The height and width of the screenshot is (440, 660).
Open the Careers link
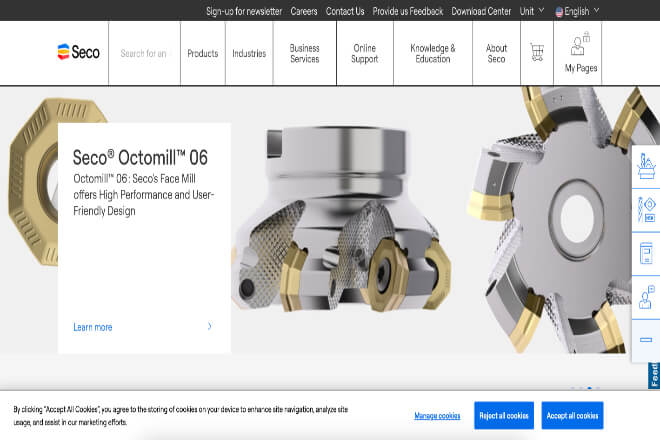tap(304, 11)
